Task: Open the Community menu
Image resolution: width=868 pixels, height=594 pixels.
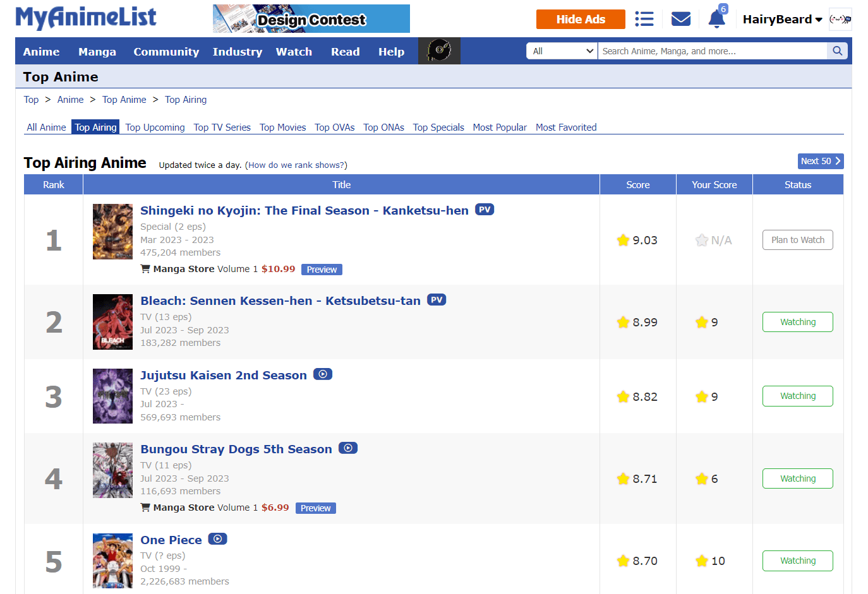Action: coord(166,52)
